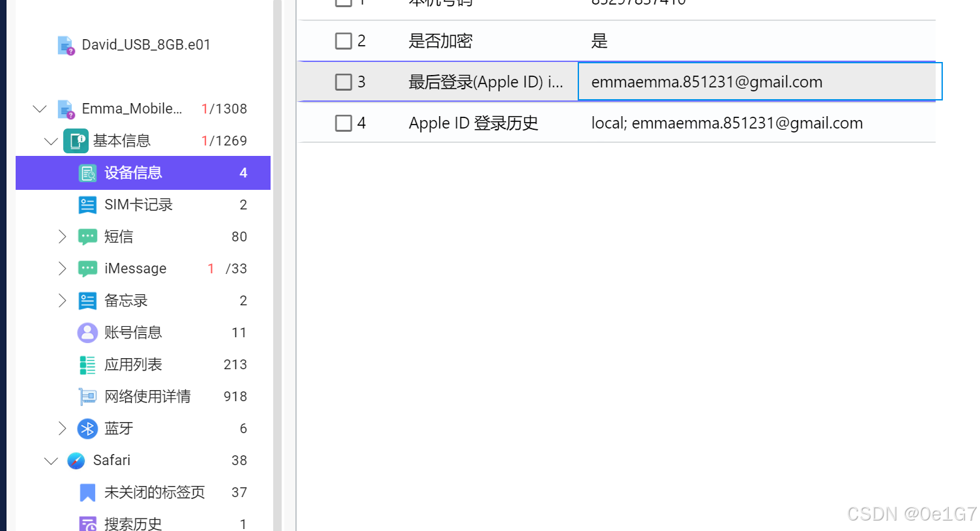Click the left tree panel vertical scrollbar
The height and width of the screenshot is (531, 980).
click(277, 265)
